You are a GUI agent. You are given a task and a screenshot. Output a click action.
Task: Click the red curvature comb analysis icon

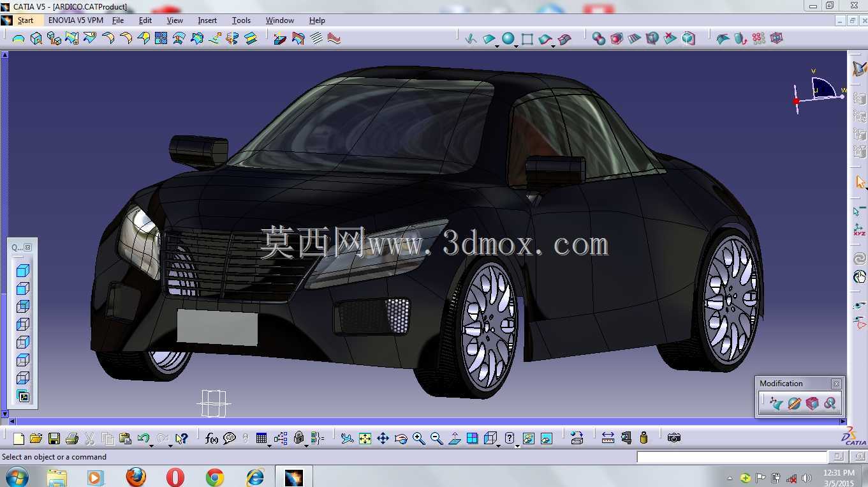334,38
